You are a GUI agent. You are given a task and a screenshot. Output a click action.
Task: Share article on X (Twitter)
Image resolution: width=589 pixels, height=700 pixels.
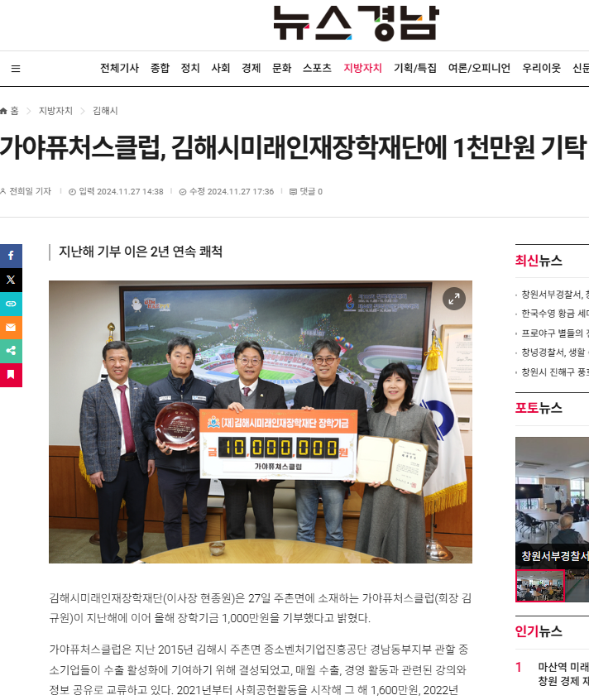tap(11, 280)
